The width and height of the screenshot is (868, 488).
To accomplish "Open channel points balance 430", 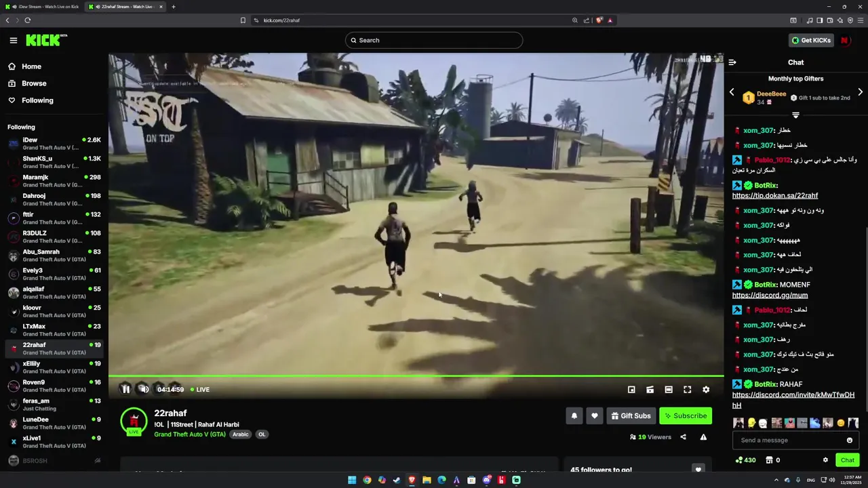I will [745, 460].
